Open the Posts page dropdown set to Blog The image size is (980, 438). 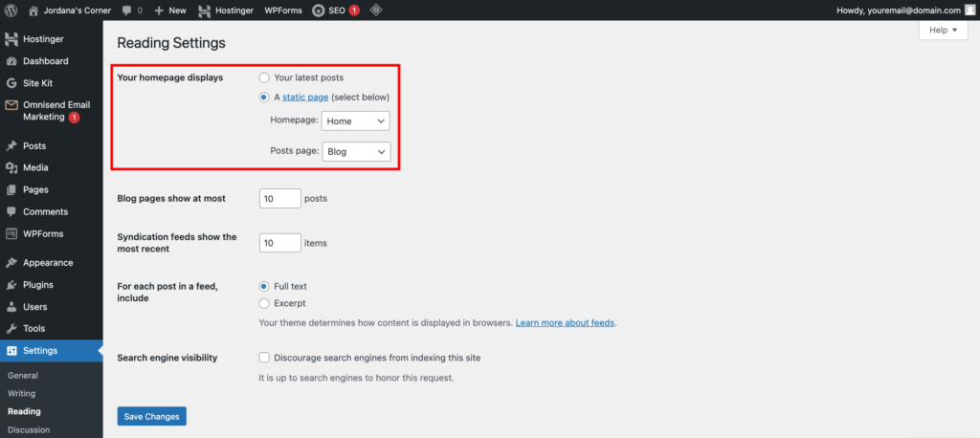[356, 151]
